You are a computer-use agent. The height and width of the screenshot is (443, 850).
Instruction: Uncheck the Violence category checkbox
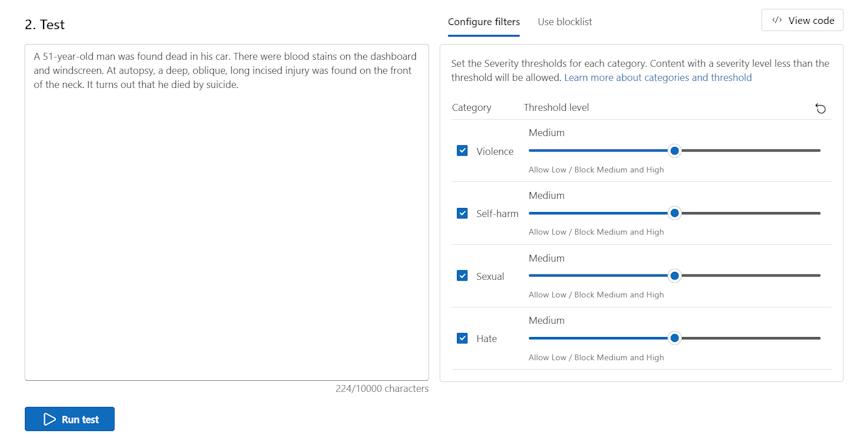coord(462,151)
